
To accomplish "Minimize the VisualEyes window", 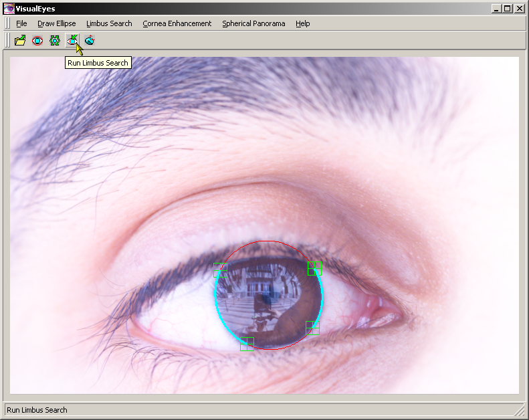I will 496,9.
